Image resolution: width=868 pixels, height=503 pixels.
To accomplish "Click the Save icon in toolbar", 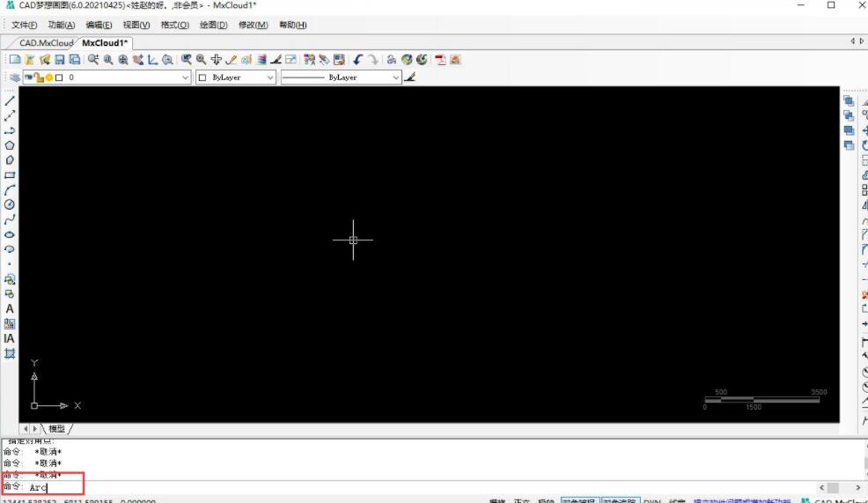I will point(60,60).
